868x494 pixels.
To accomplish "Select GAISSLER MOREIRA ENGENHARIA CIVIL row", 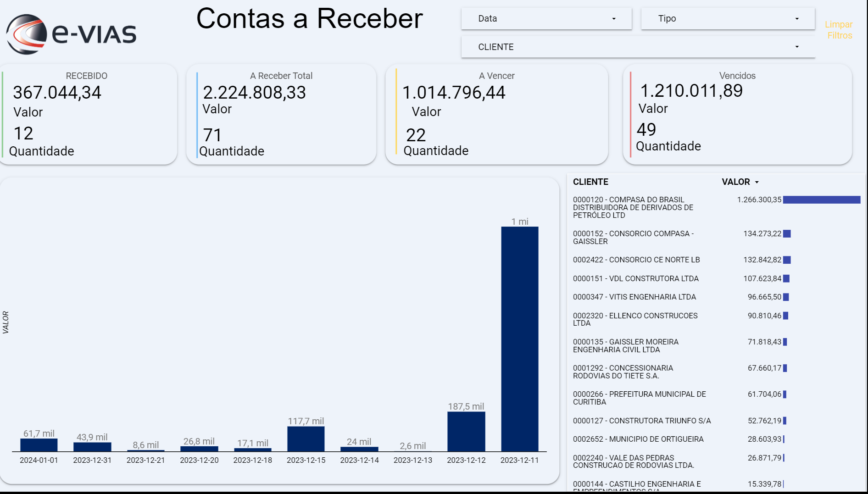I will tap(716, 346).
